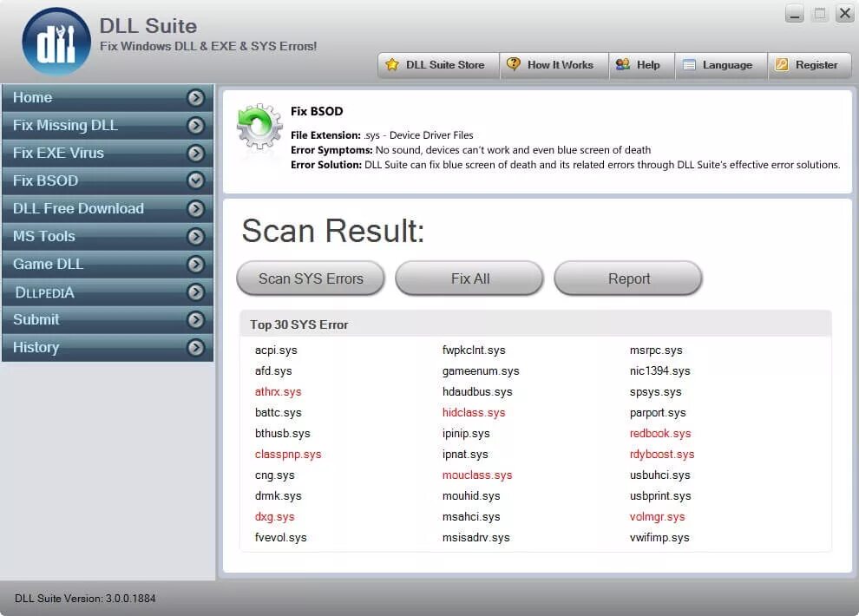859x616 pixels.
Task: Select mouhid.sys entry
Action: (471, 496)
